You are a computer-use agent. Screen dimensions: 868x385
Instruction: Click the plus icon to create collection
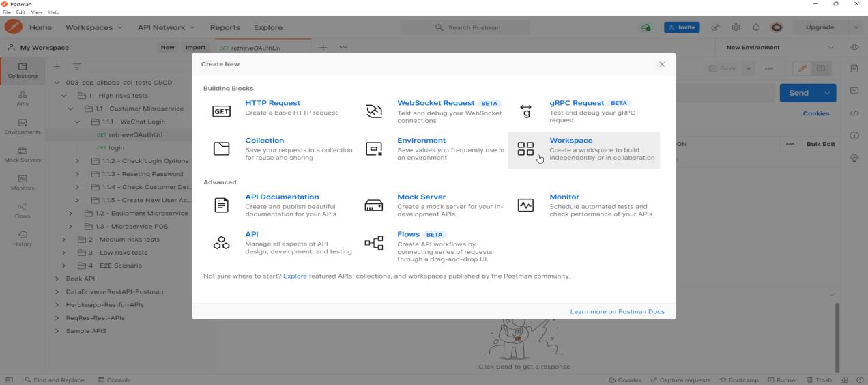57,66
